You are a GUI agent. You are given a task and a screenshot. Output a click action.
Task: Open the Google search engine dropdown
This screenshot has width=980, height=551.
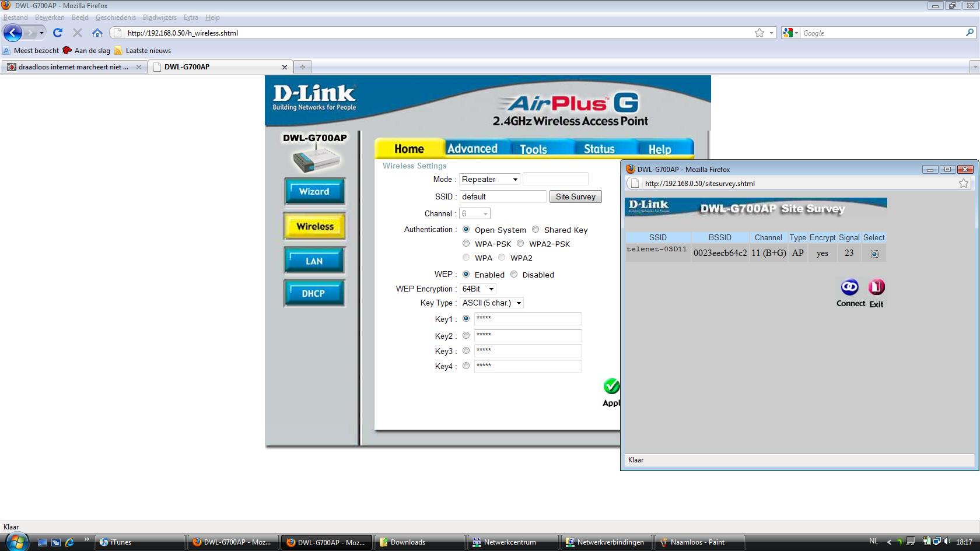point(790,33)
